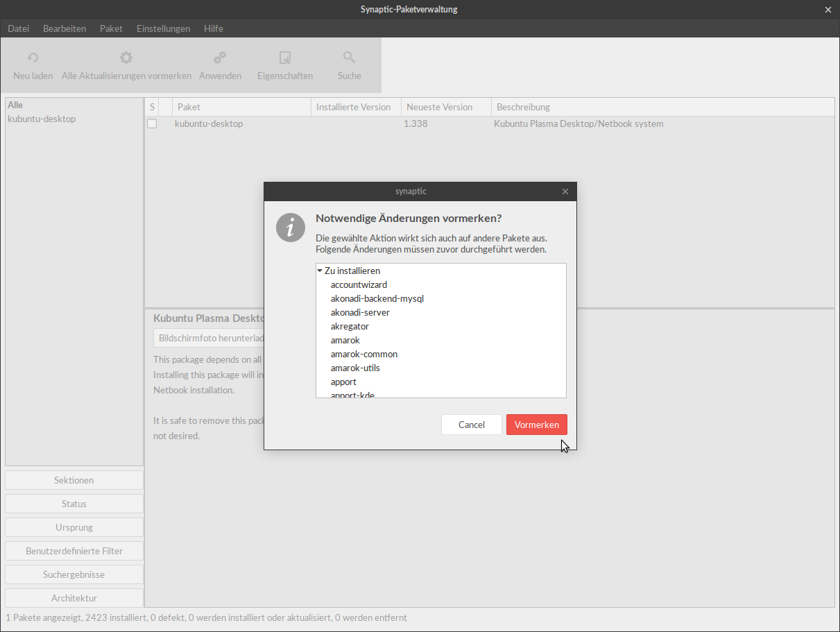840x632 pixels.
Task: Click Alle Aktualisierungen vormerken gear icon
Action: tap(126, 58)
